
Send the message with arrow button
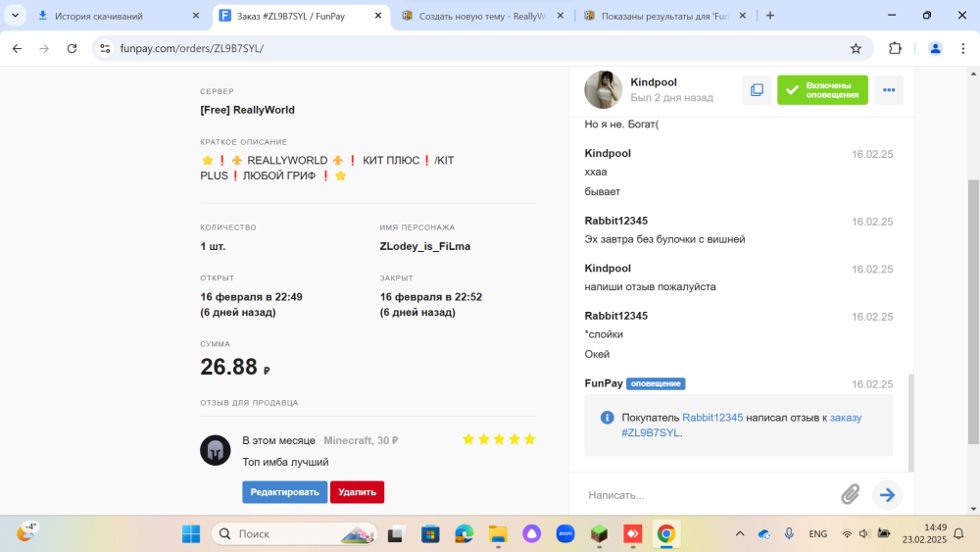[888, 495]
